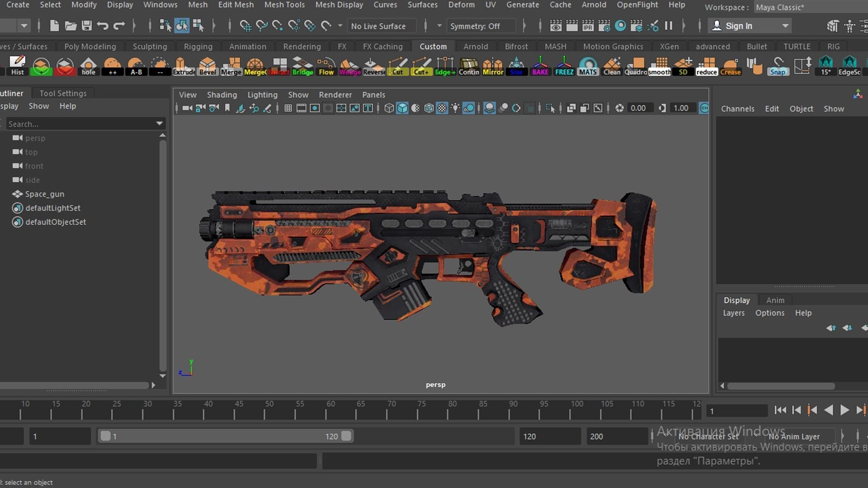
Task: Switch to the Arnold shelf tab
Action: [476, 47]
